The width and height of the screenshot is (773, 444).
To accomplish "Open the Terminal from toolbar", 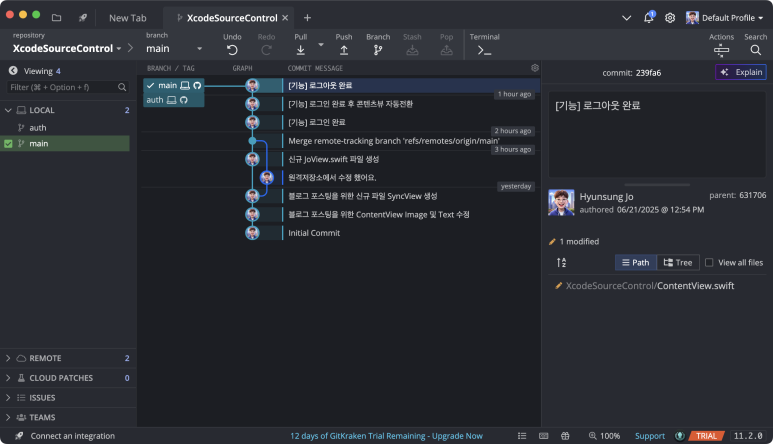I will click(484, 50).
